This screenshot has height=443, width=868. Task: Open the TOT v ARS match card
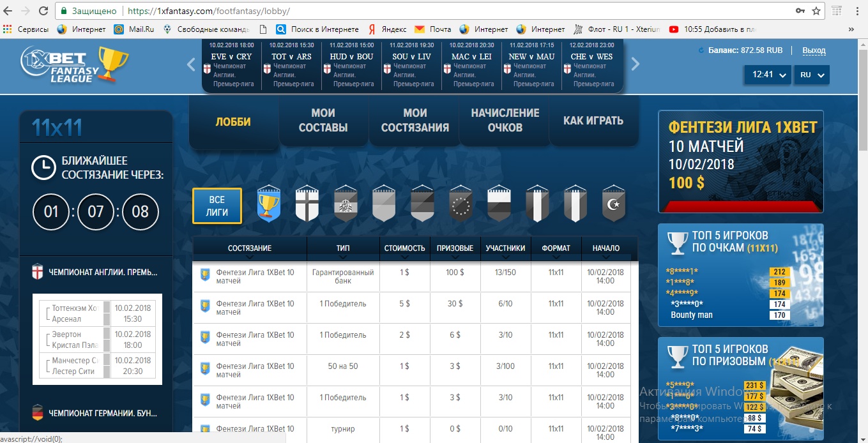(x=291, y=65)
